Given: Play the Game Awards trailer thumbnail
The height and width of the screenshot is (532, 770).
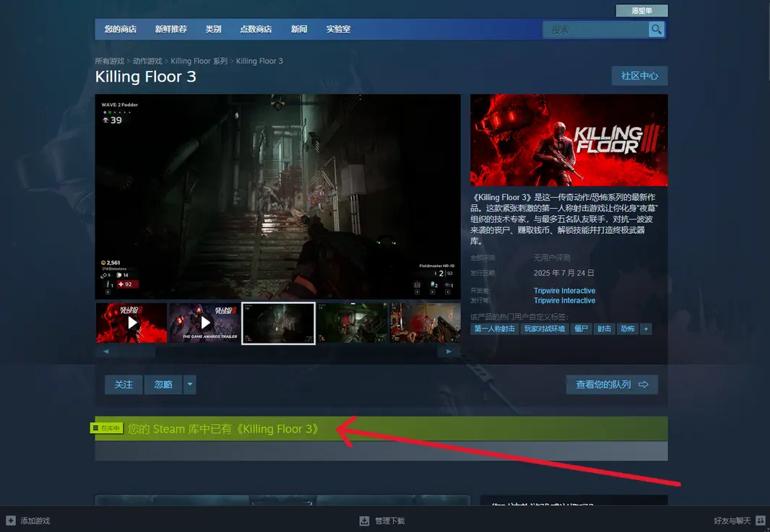Looking at the screenshot, I should click(x=204, y=323).
